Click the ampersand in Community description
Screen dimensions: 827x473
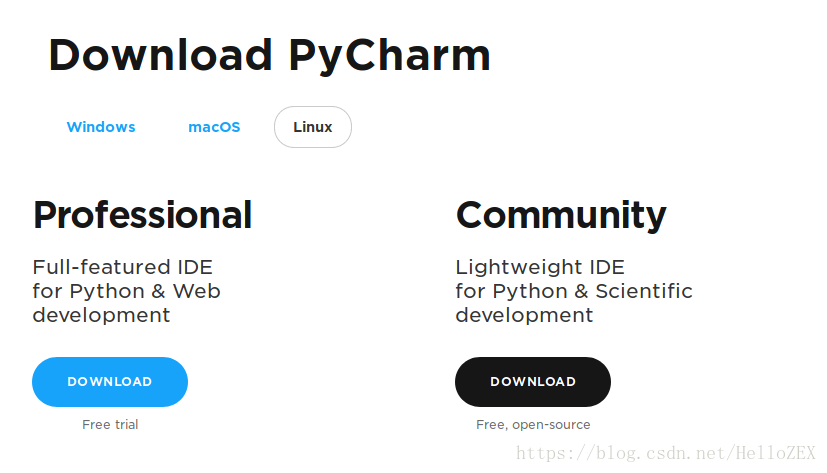[580, 292]
